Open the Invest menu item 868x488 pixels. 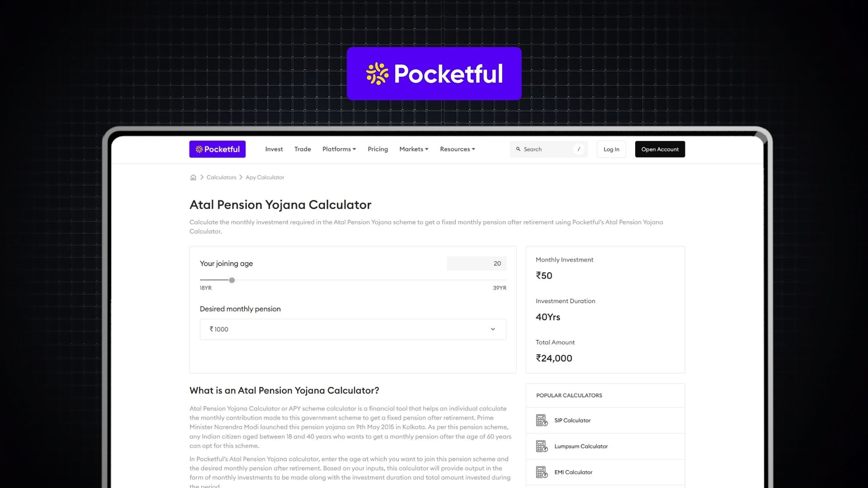pyautogui.click(x=274, y=149)
